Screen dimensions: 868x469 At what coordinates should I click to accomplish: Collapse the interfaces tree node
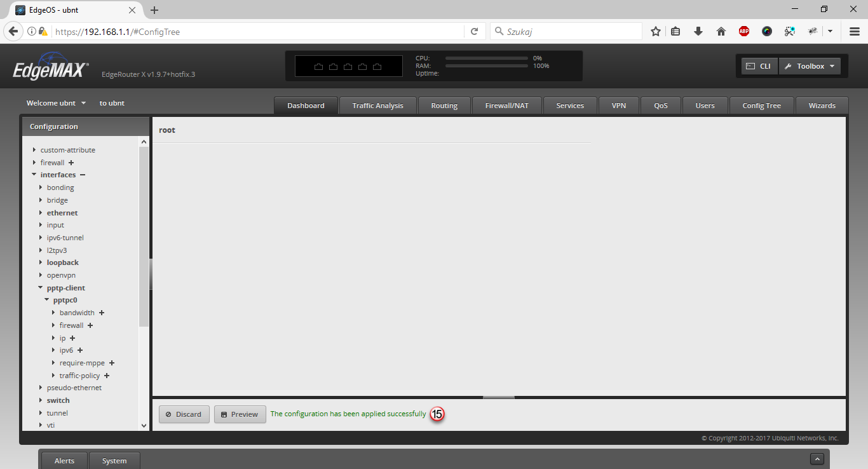(34, 175)
